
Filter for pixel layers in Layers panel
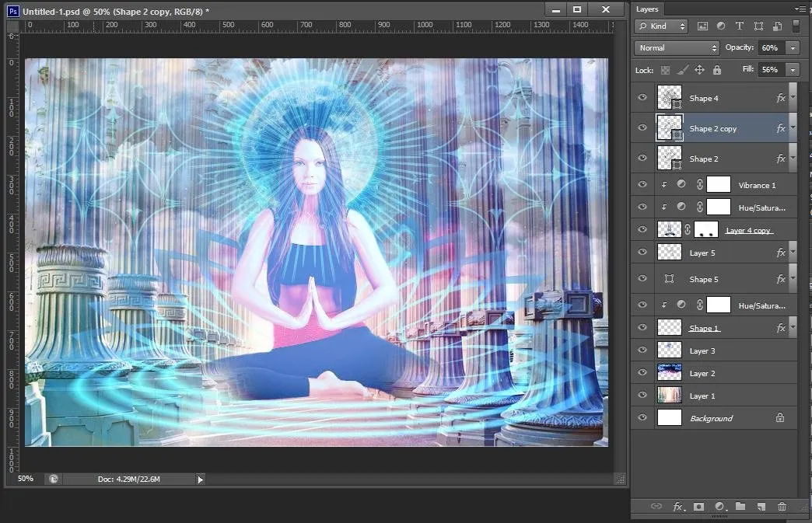[x=702, y=26]
